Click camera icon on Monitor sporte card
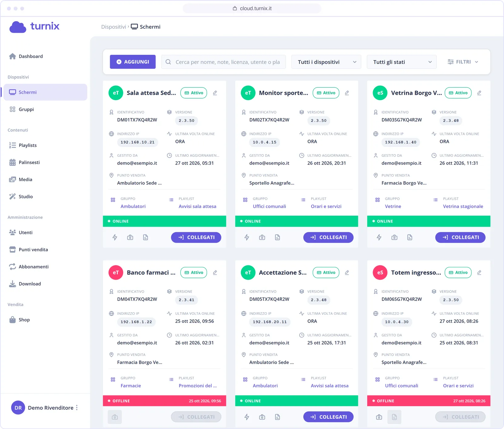The width and height of the screenshot is (504, 429). point(262,237)
